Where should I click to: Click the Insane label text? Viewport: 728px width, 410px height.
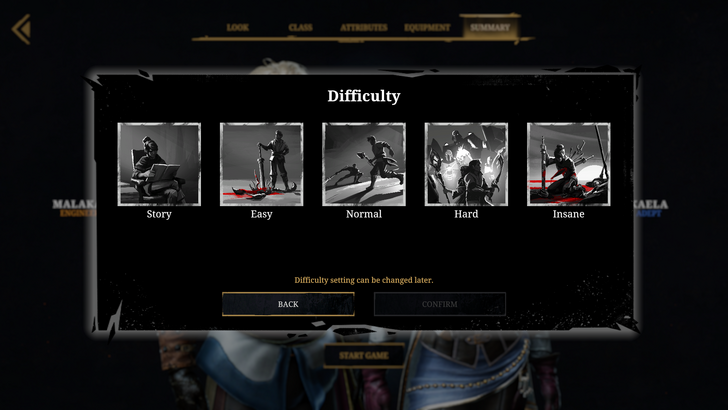pyautogui.click(x=569, y=214)
